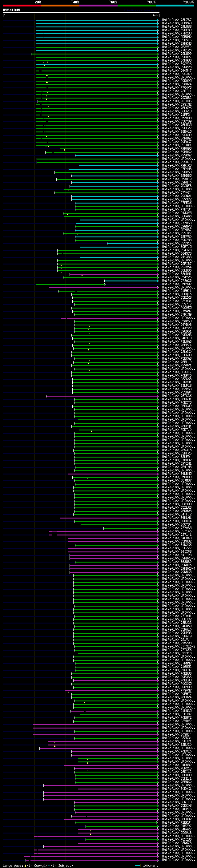The height and width of the screenshot is (868, 197).
Task: Select hit label UniRef100_B9DF89
Action: [176, 30]
